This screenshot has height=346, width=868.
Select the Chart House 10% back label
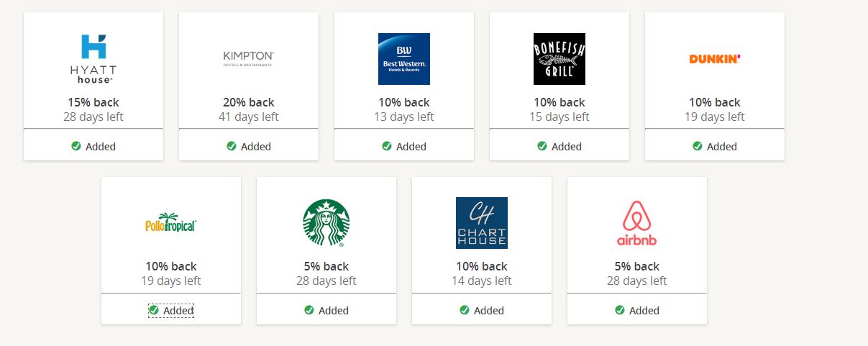[482, 266]
